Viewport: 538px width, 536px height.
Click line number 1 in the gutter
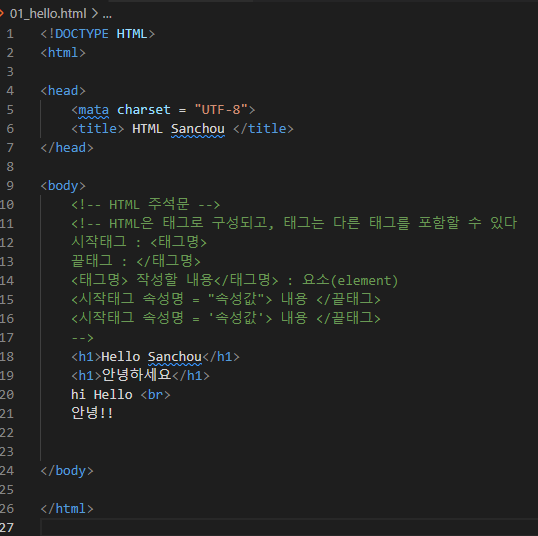pos(10,34)
